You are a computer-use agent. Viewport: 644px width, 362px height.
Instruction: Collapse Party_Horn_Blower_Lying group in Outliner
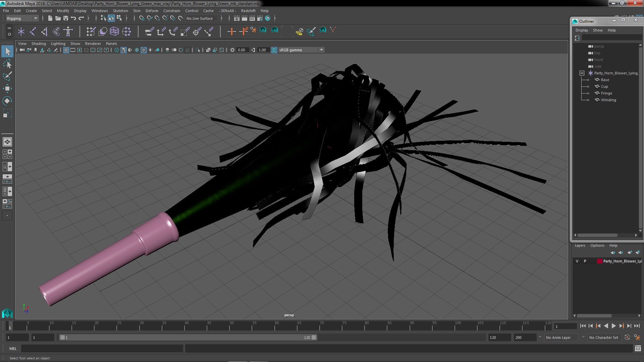click(582, 73)
